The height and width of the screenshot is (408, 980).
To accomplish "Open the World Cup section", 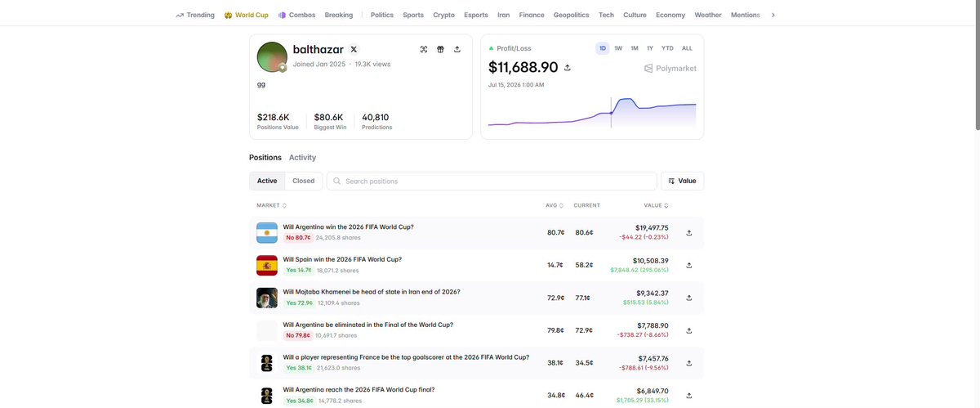I will click(246, 15).
